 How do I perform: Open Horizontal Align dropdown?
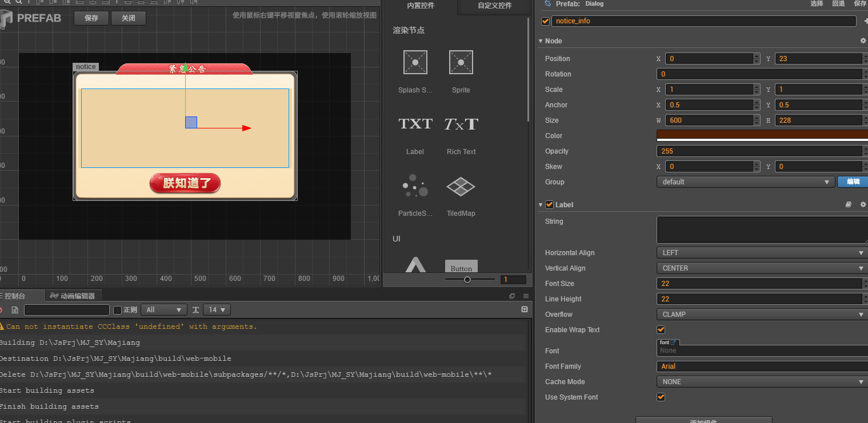762,252
